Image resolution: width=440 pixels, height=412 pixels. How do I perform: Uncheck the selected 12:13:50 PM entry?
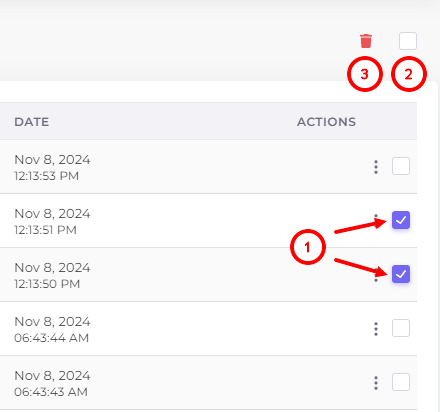pos(401,274)
